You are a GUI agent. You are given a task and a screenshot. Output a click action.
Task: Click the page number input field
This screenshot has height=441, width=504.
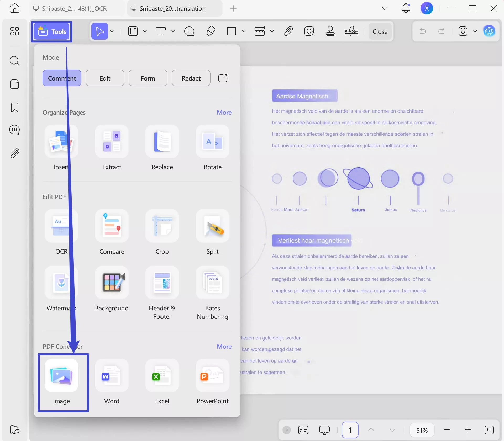[x=350, y=430]
